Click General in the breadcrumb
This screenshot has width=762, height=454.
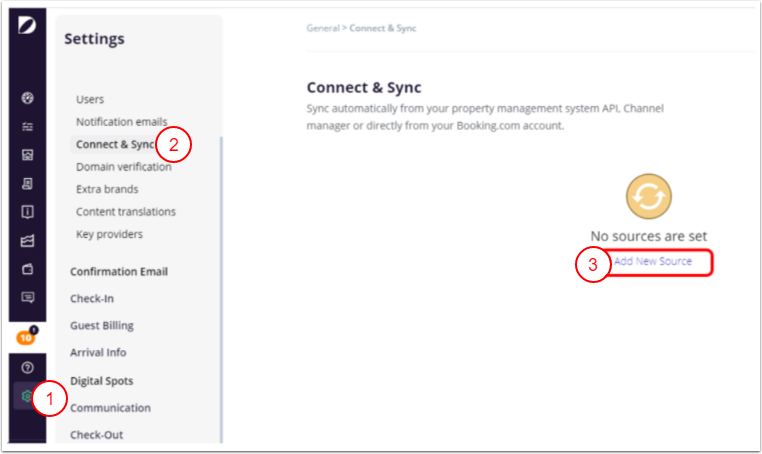point(322,28)
